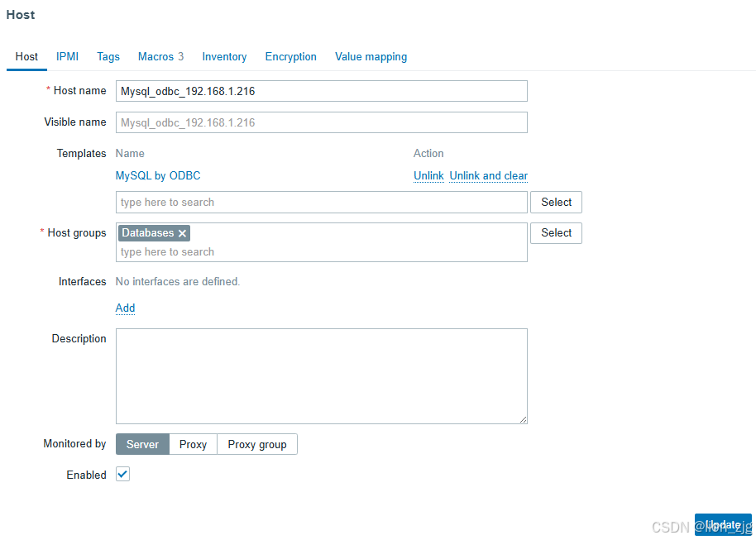Viewport: 756px width, 540px height.
Task: Click Select next to Host groups
Action: coord(556,232)
